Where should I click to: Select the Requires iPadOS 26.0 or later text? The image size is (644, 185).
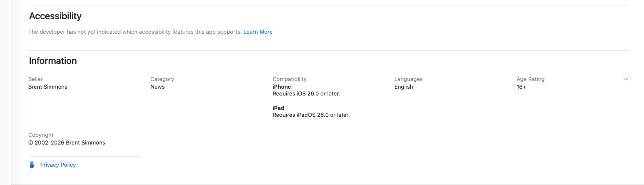(311, 115)
